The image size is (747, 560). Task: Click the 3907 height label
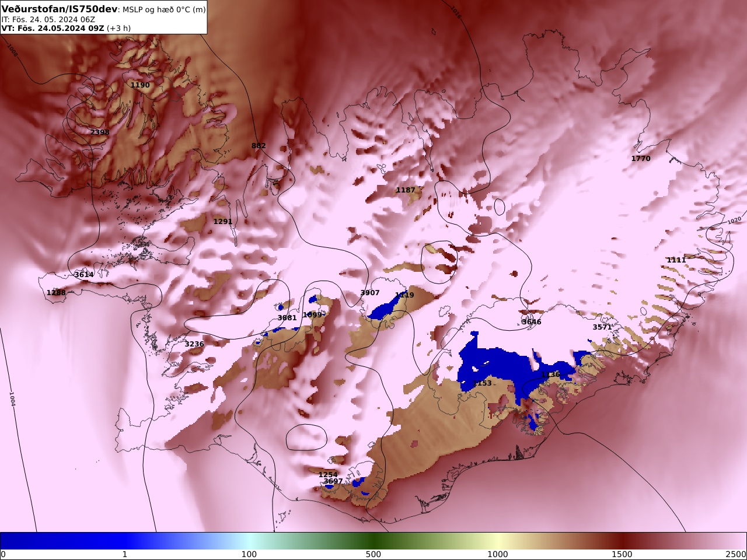[370, 293]
